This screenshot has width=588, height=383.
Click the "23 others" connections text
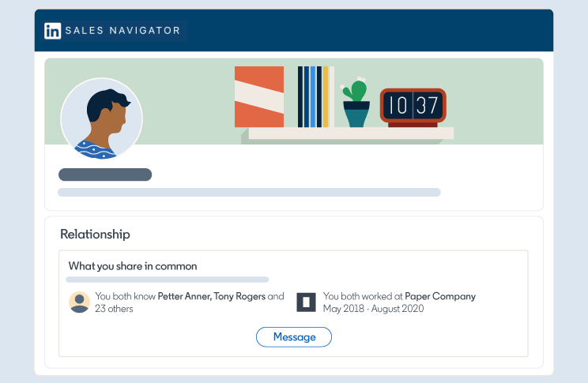tap(115, 309)
